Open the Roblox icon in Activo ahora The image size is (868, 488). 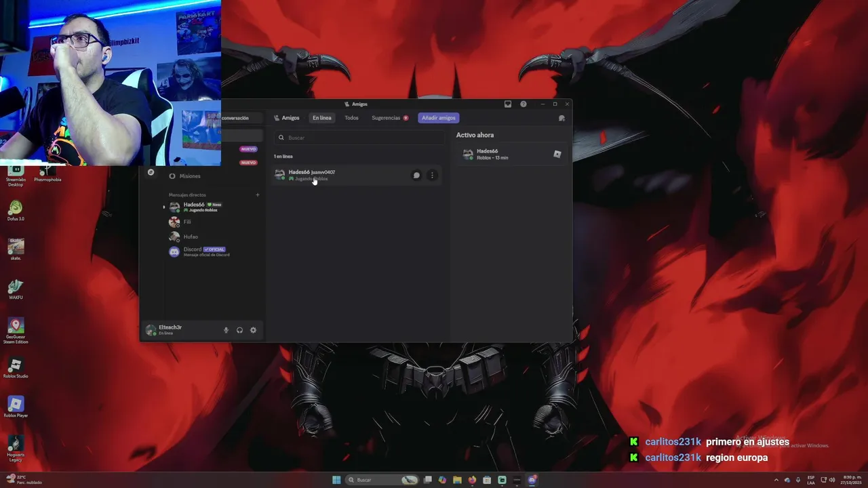point(557,154)
